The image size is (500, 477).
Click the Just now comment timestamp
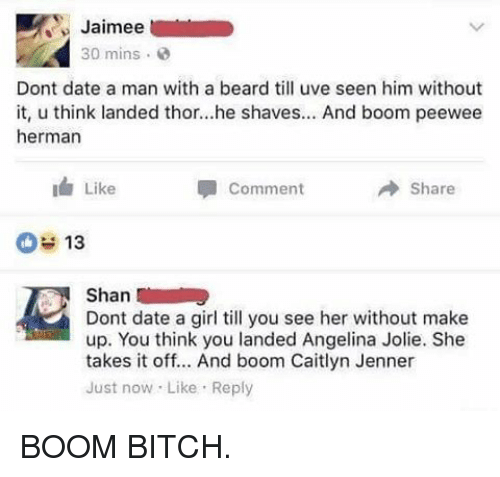click(x=119, y=388)
